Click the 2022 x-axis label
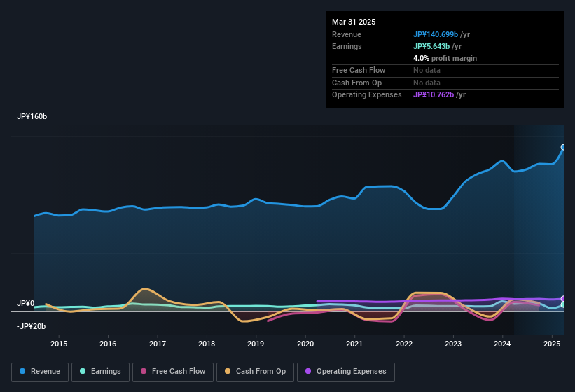 (403, 344)
